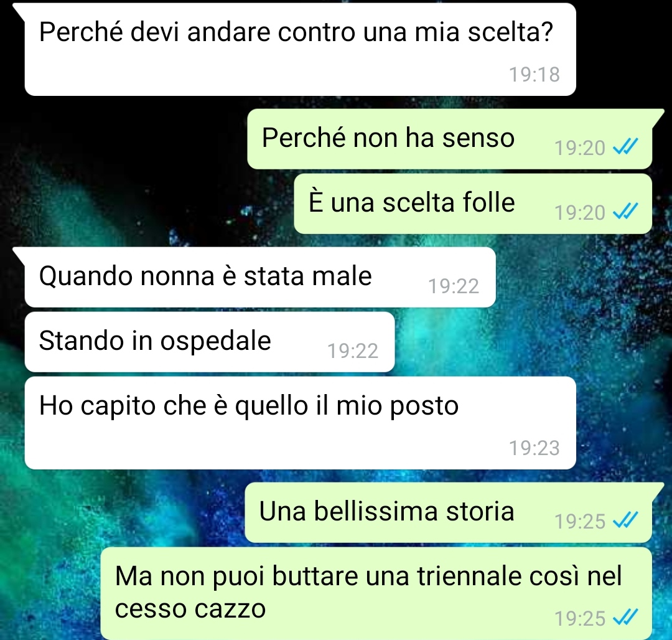The image size is (672, 640).
Task: Select 'Ho capito che è quello il mio posto'
Action: (301, 423)
